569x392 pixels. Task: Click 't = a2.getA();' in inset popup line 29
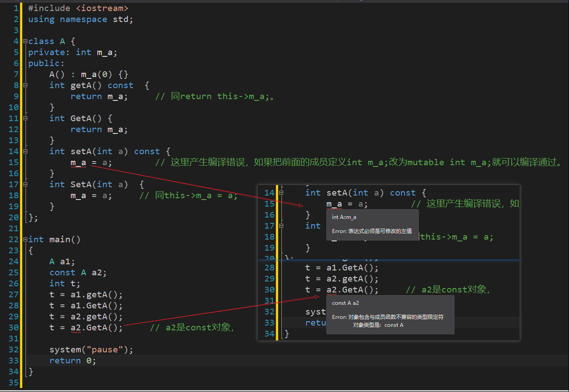pyautogui.click(x=342, y=278)
